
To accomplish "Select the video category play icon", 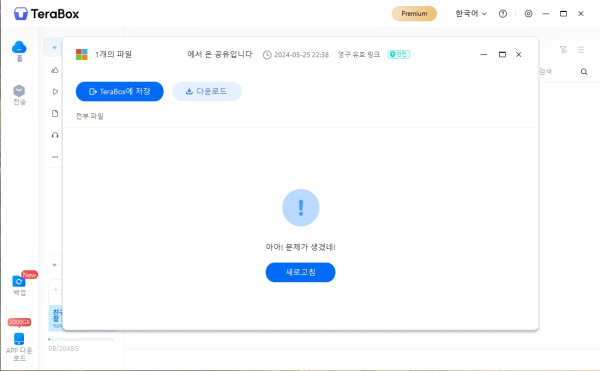I will [x=55, y=91].
